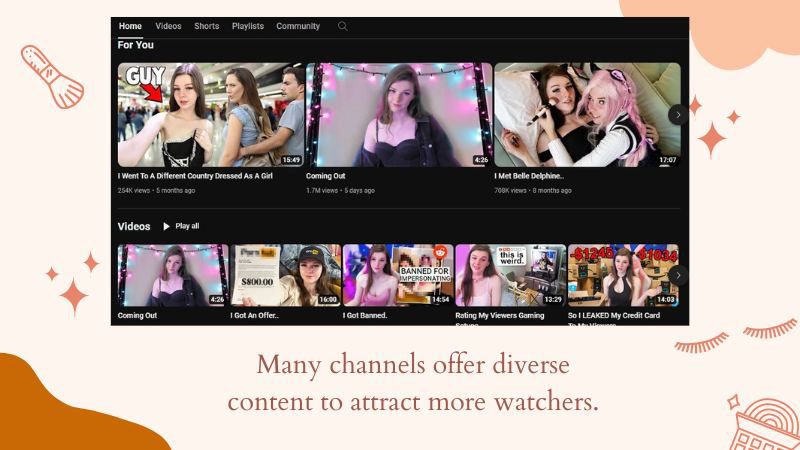Click the 'I Got An Offer..' title
Screen dimensions: 800x450
pos(255,316)
